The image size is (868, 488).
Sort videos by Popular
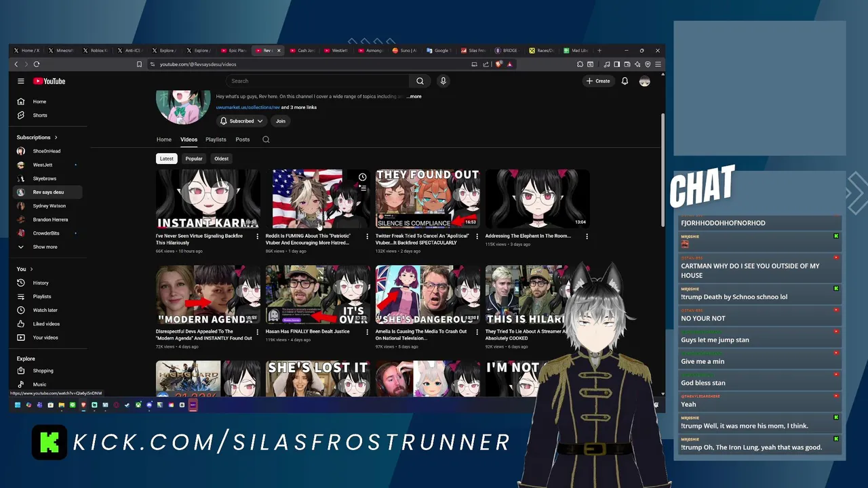pyautogui.click(x=194, y=159)
